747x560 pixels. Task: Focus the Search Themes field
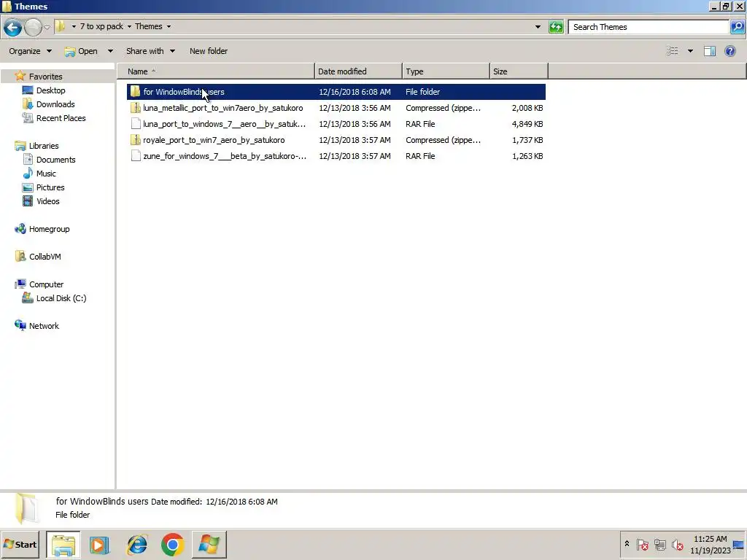point(649,27)
